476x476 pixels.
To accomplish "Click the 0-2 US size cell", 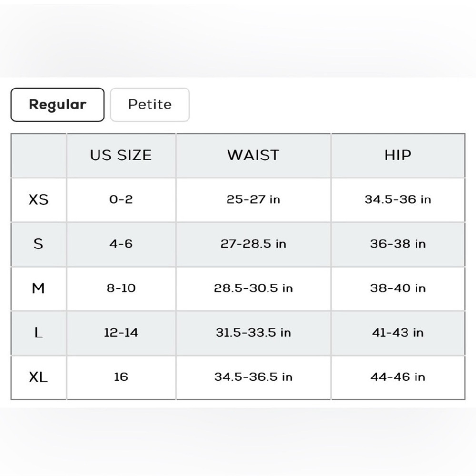I will click(121, 200).
